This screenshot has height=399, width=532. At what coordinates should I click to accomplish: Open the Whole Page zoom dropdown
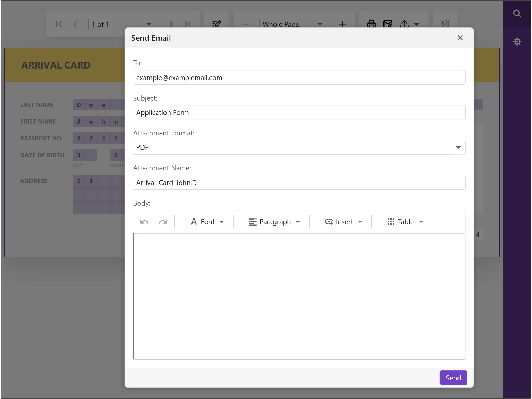point(320,24)
